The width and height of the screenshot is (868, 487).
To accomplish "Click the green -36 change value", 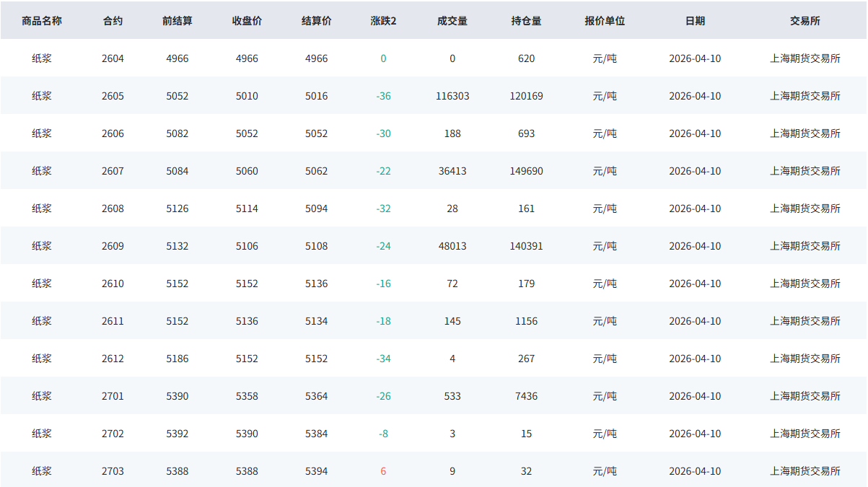I will (383, 96).
